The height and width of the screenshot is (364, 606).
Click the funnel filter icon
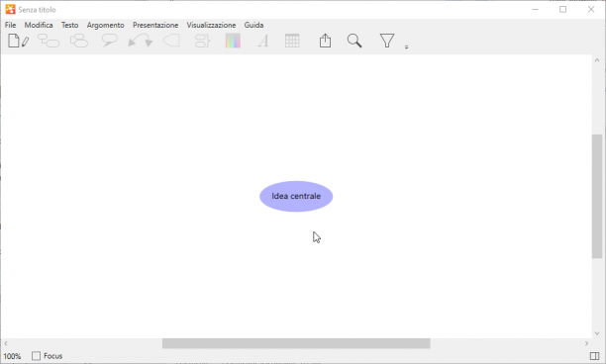click(x=387, y=41)
